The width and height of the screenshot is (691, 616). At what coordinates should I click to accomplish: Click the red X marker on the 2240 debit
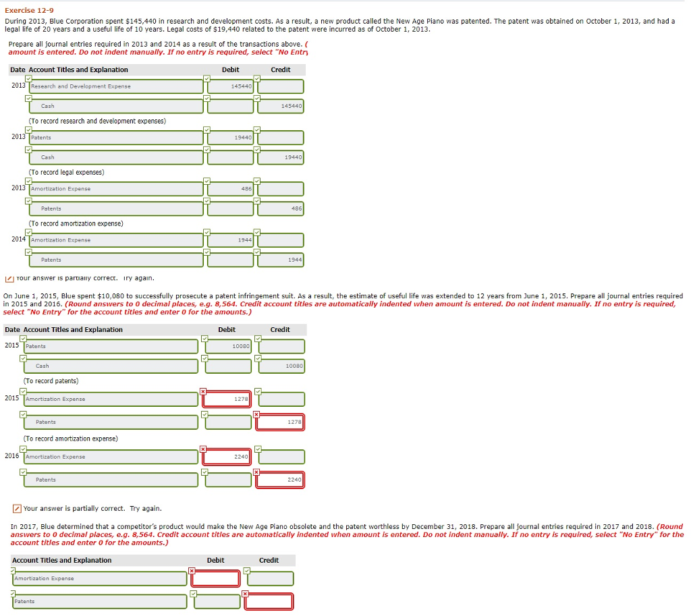click(x=202, y=449)
